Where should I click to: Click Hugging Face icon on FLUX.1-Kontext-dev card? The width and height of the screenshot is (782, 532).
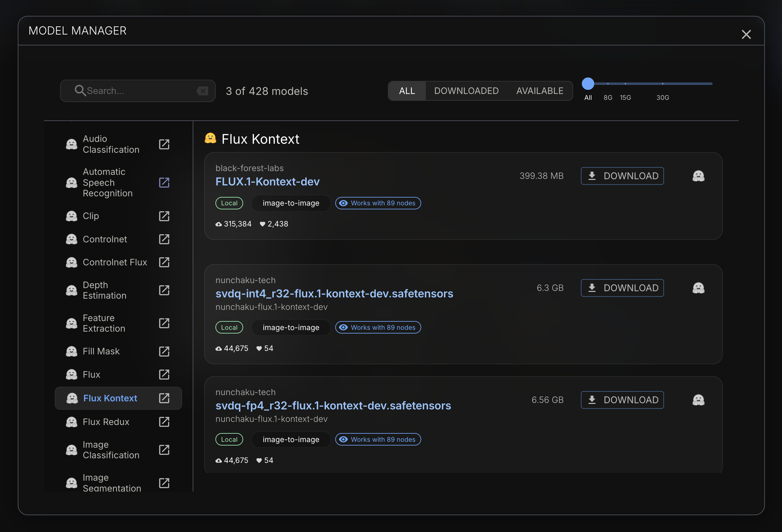pos(698,176)
